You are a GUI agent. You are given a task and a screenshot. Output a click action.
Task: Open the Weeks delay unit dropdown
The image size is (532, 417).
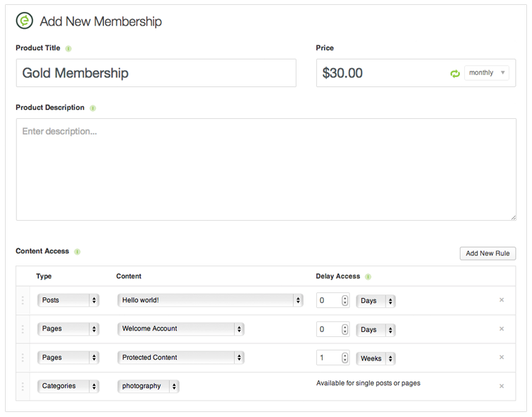point(376,358)
